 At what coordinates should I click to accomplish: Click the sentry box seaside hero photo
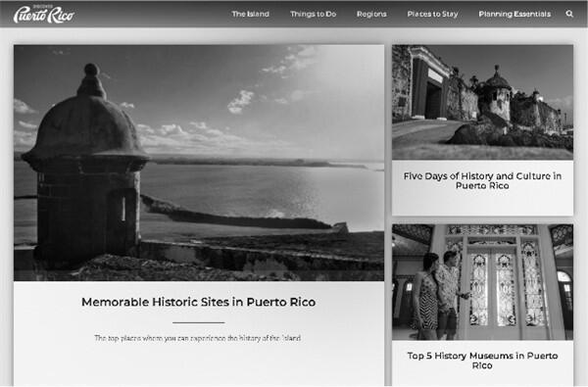click(199, 163)
